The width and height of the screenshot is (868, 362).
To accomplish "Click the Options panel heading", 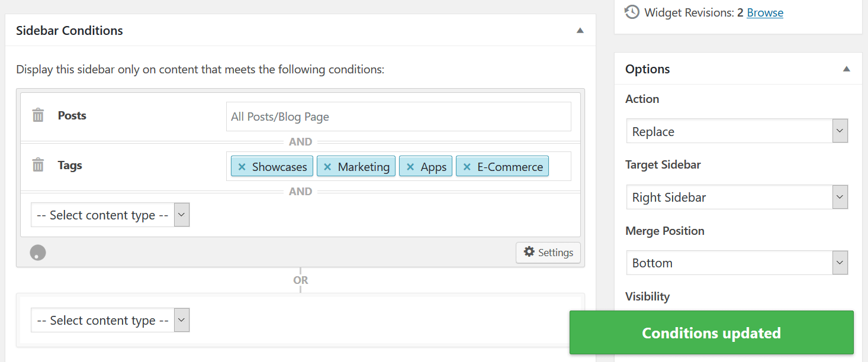I will (648, 69).
